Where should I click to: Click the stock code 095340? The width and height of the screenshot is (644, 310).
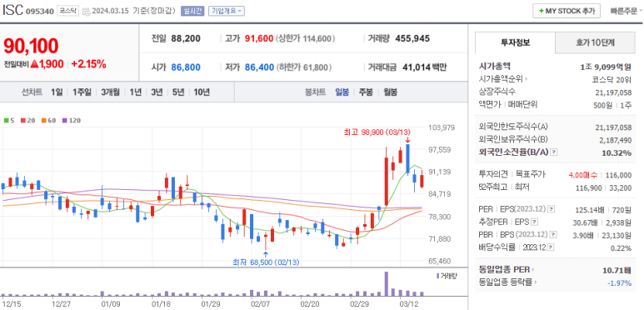(40, 12)
